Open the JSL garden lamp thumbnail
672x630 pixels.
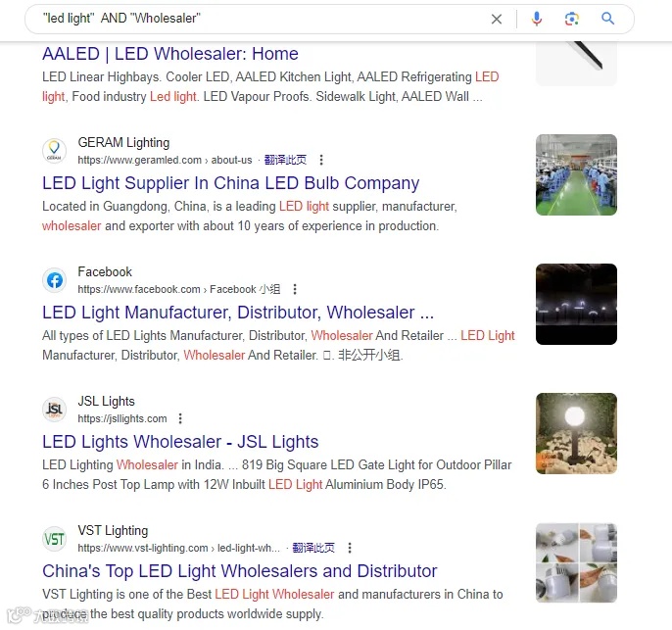(576, 433)
